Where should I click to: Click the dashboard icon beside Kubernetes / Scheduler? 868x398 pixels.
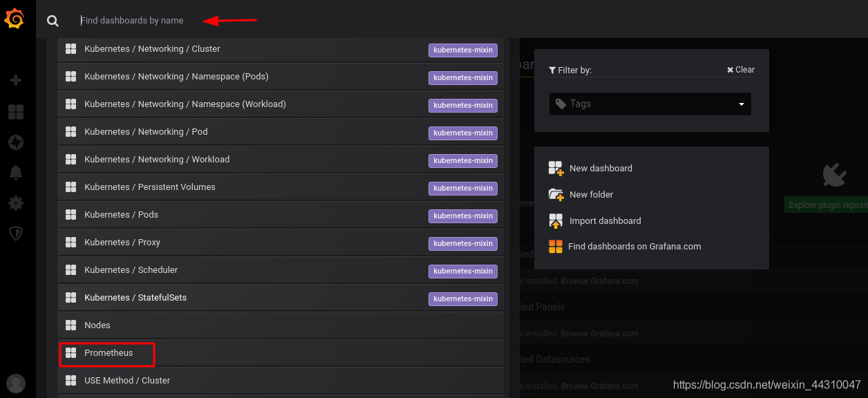coord(70,270)
